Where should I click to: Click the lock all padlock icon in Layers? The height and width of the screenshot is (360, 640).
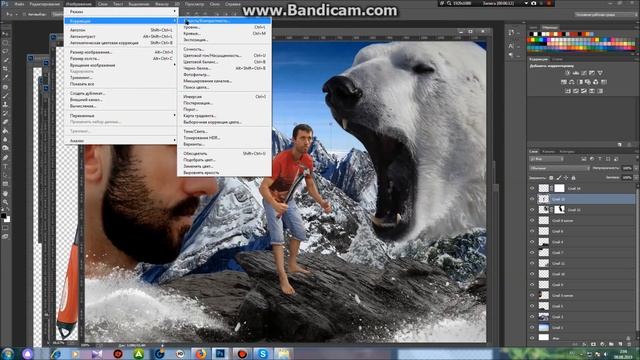(573, 178)
